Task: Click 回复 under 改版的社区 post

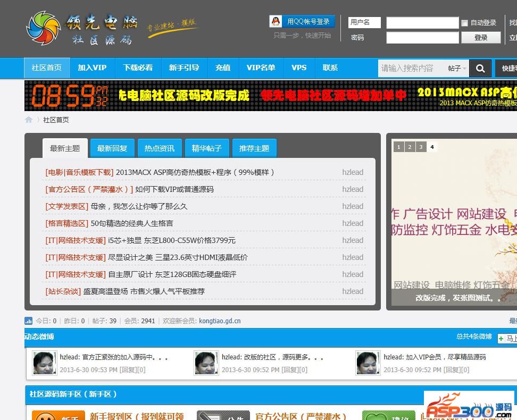Action: 290,370
